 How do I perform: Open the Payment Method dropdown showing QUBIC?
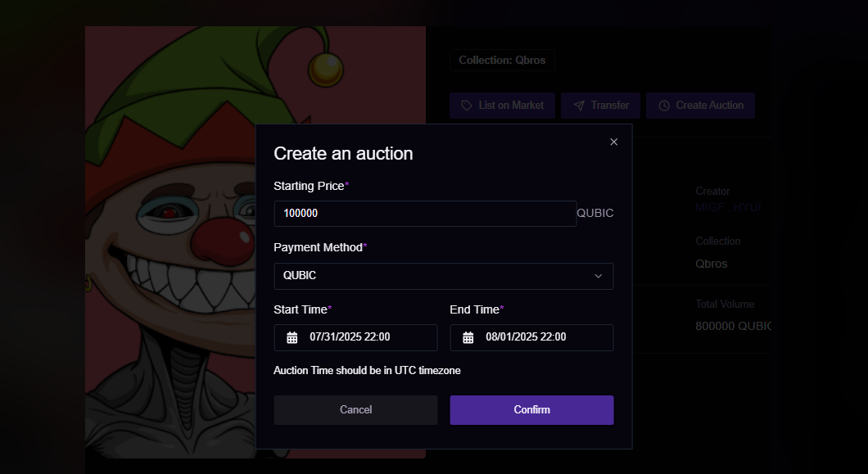pos(443,276)
